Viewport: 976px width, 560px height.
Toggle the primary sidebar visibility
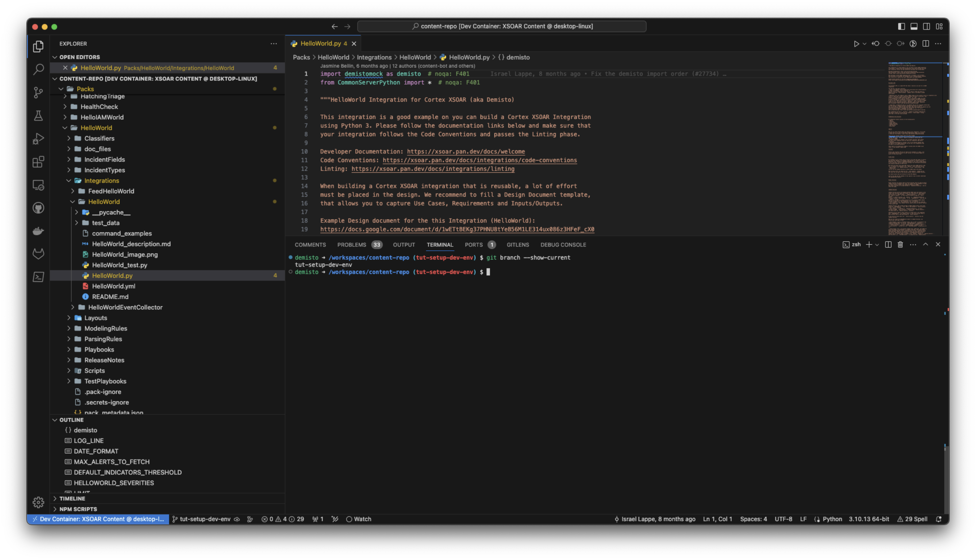(x=901, y=27)
